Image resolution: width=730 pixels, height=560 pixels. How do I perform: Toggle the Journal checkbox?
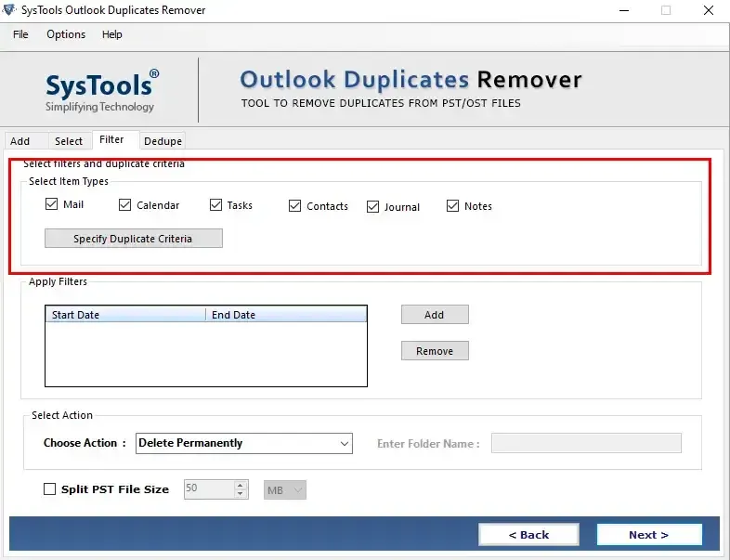[373, 207]
